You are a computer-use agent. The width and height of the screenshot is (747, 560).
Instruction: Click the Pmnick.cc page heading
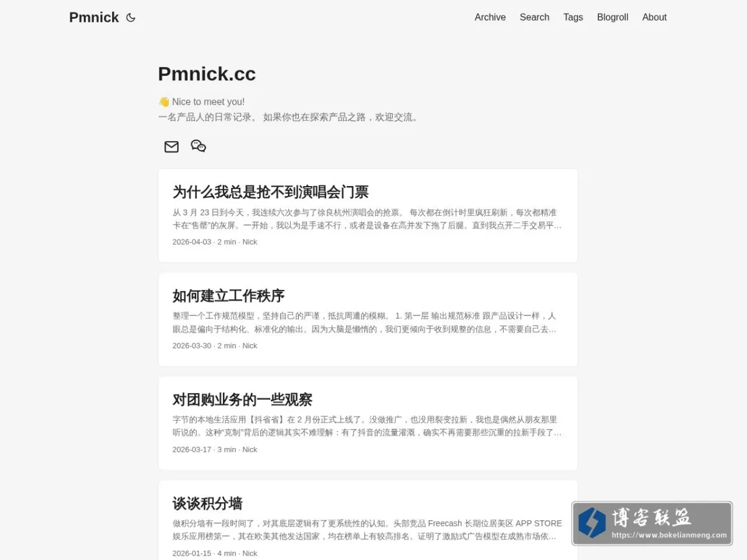207,74
